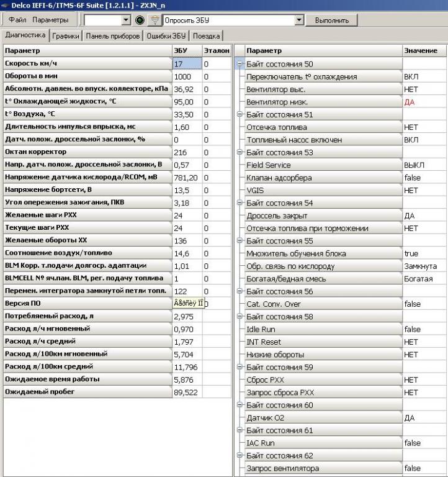The height and width of the screenshot is (477, 448).
Task: Click left table Параметр column header
Action: 87,50
